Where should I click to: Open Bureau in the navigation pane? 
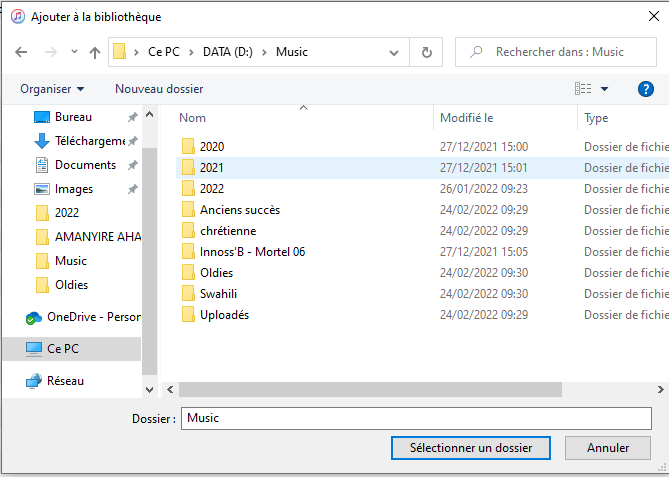pyautogui.click(x=73, y=117)
